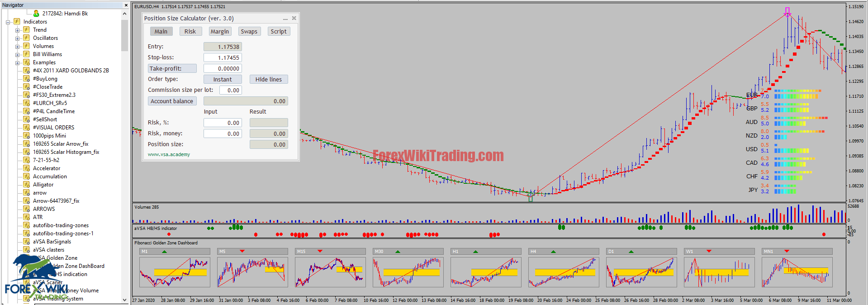The height and width of the screenshot is (305, 868).
Task: Select the 169265 Scalar Histogram_fix indicator icon
Action: coord(27,152)
